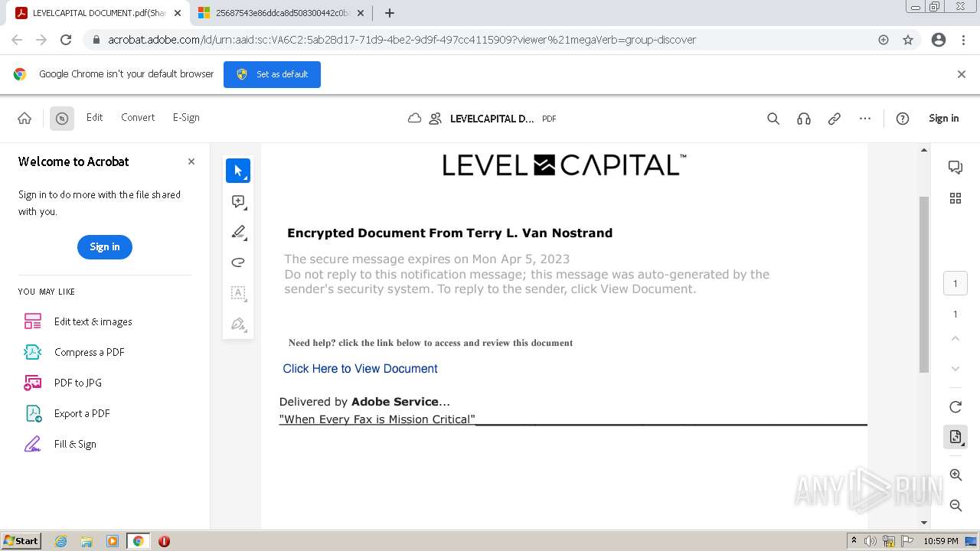Screen dimensions: 980x551
Task: Open the page thumbnails grid icon
Action: 955,198
